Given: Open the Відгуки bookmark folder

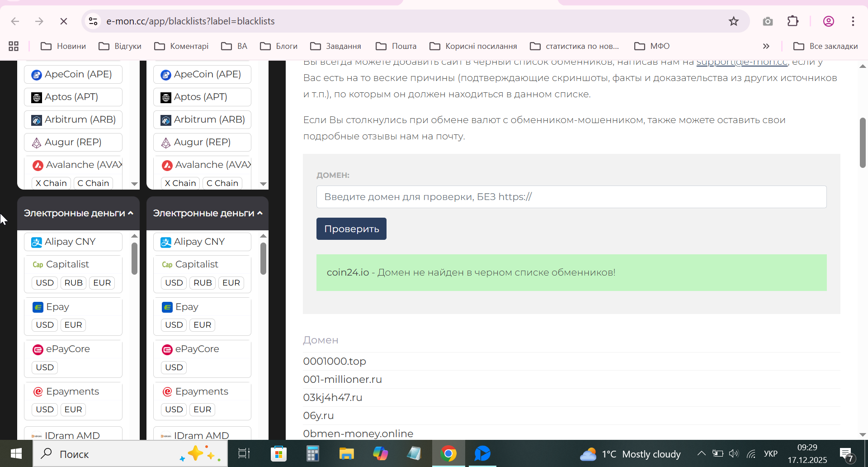Looking at the screenshot, I should click(x=120, y=46).
